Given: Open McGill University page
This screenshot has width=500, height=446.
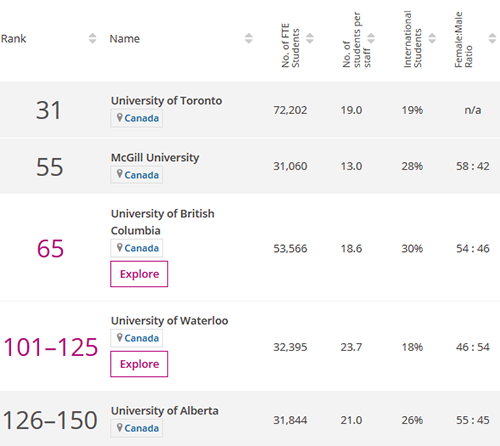Looking at the screenshot, I should click(155, 157).
